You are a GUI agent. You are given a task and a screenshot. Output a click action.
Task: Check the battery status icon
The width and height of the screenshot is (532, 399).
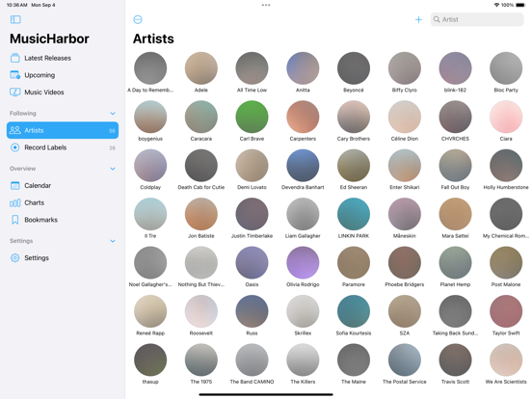pos(520,5)
